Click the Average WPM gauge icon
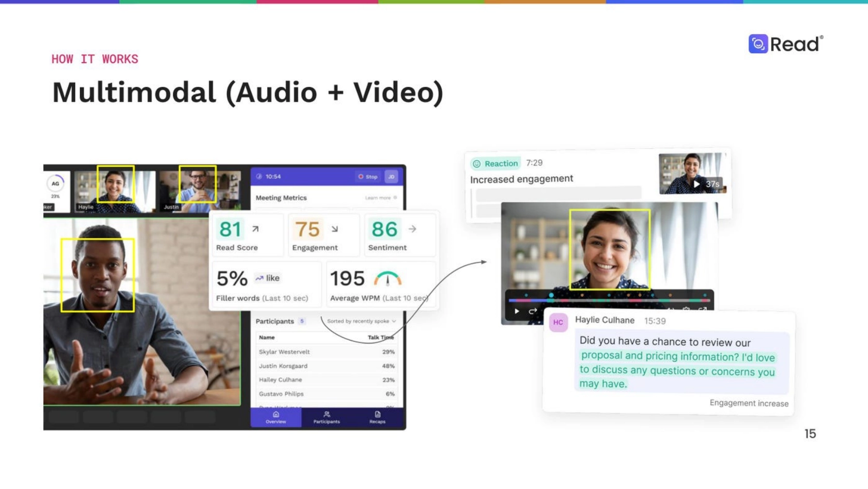This screenshot has height=489, width=868. (388, 279)
